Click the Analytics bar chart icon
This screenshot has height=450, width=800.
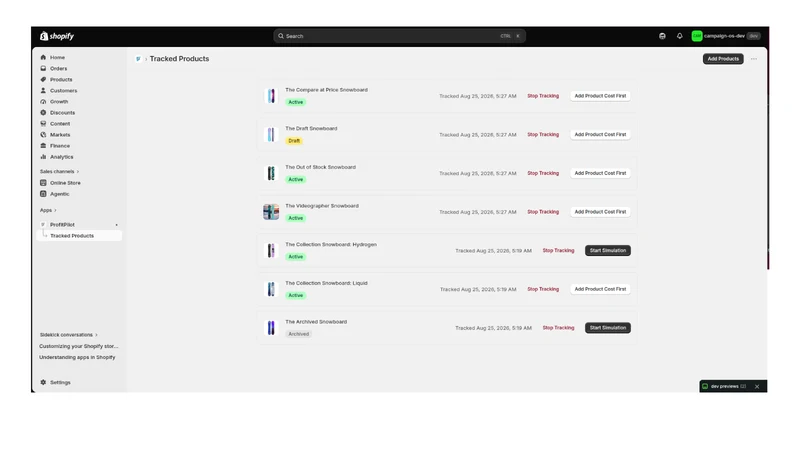click(x=43, y=157)
